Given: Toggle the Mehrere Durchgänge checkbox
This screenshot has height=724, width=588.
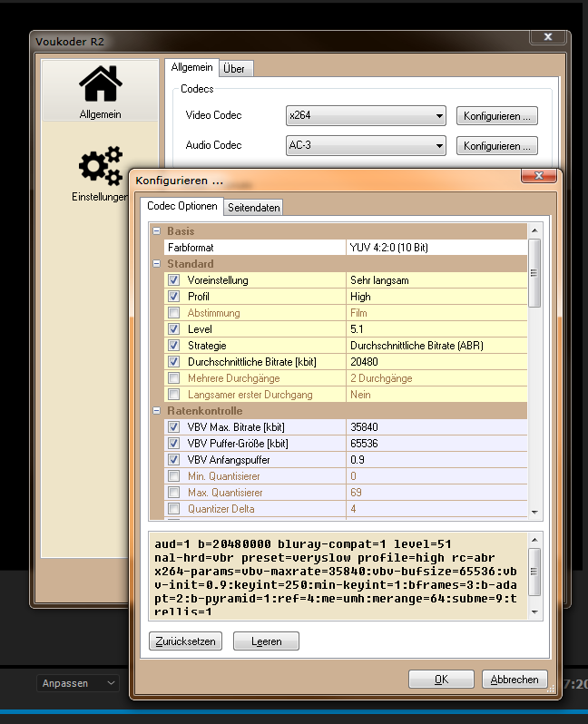Looking at the screenshot, I should tap(173, 378).
